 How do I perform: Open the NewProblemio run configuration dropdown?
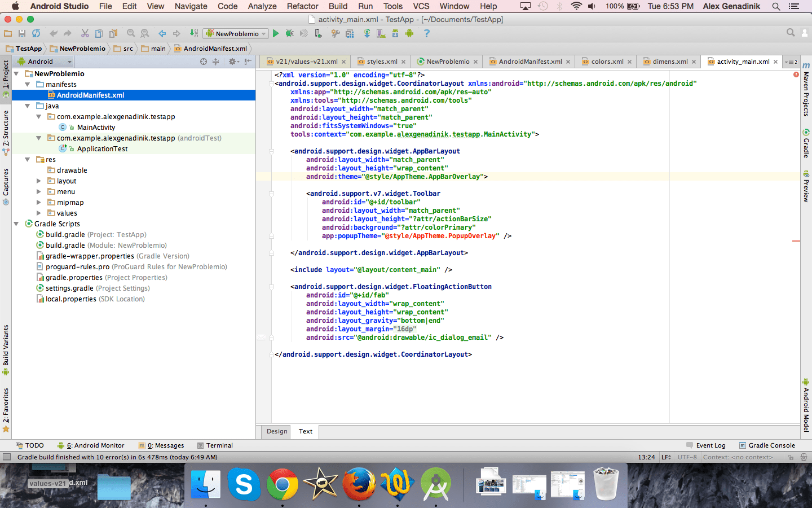236,33
